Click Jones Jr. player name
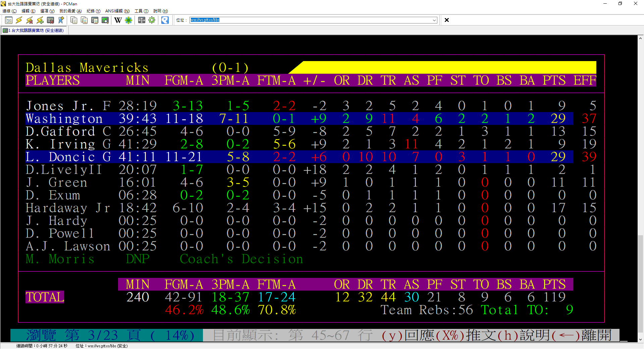The image size is (644, 349). pos(60,106)
